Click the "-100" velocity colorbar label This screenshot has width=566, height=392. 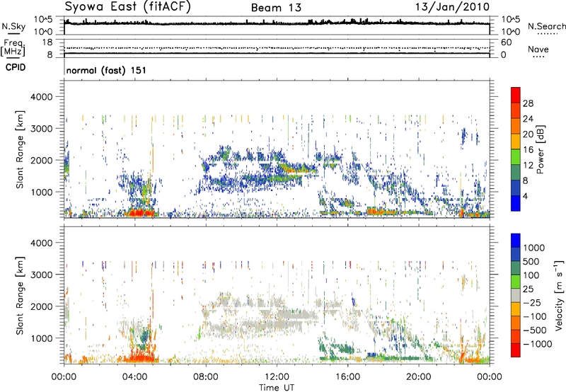[x=535, y=316]
